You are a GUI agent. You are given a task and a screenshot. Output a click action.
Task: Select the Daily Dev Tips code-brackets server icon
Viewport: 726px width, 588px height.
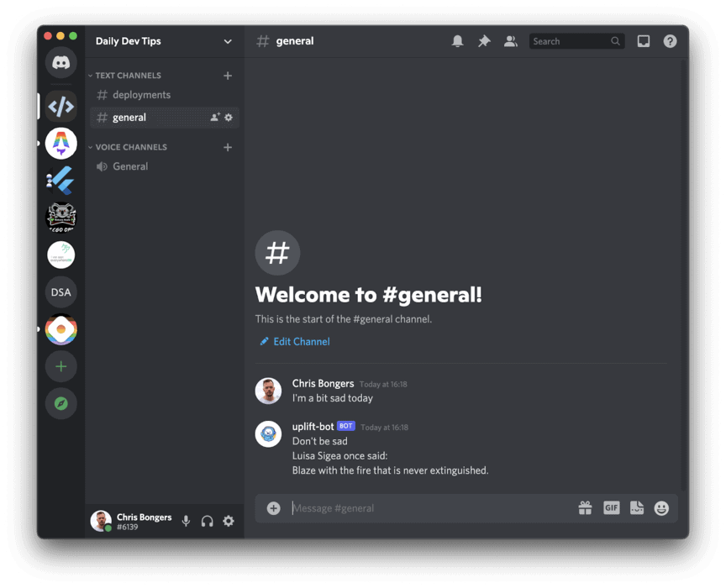tap(60, 107)
